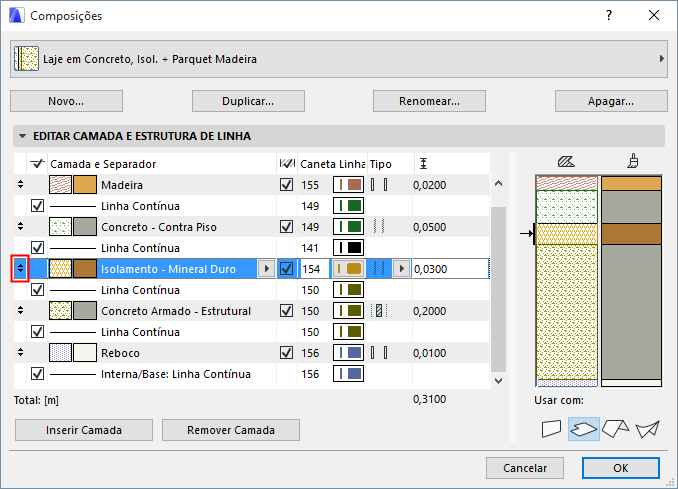This screenshot has height=489, width=678.
Task: Click the layer list scroll down arrow
Action: click(499, 380)
